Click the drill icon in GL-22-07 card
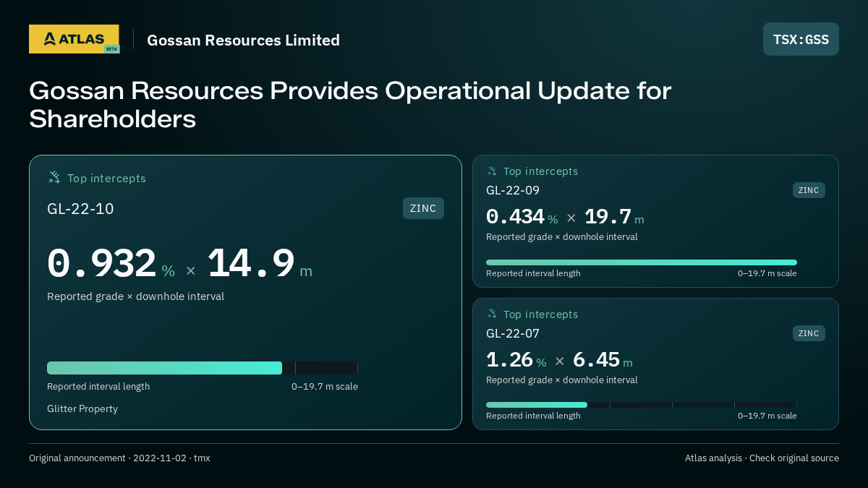868x488 pixels. point(492,314)
